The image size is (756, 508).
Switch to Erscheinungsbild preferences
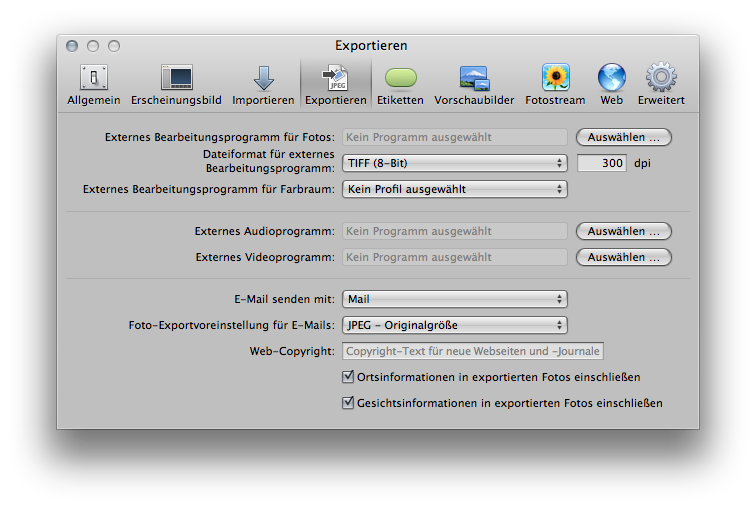click(x=176, y=84)
